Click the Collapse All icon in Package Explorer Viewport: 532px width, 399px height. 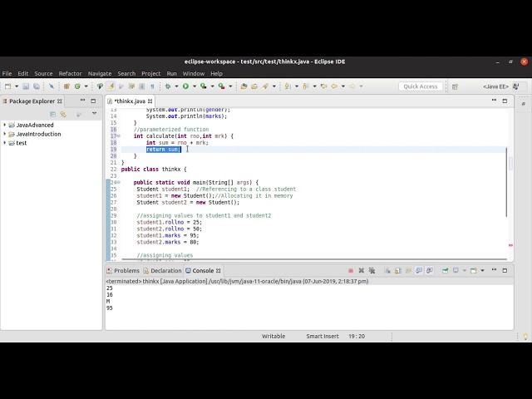(52, 115)
